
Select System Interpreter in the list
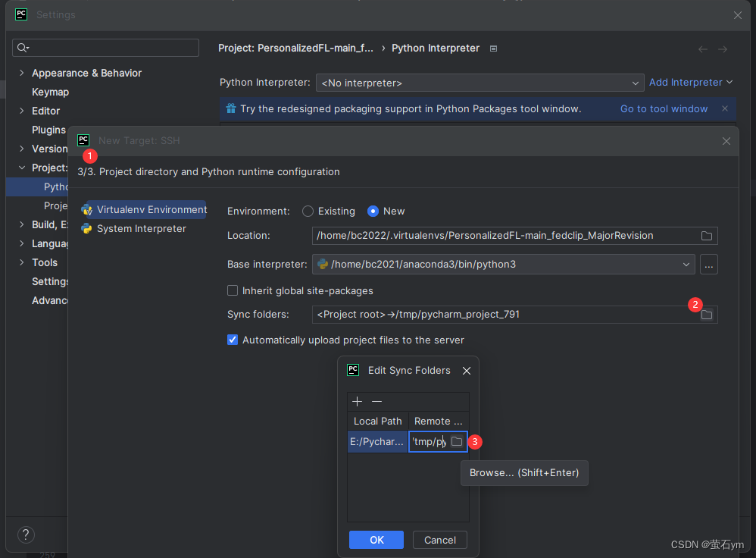pyautogui.click(x=141, y=229)
